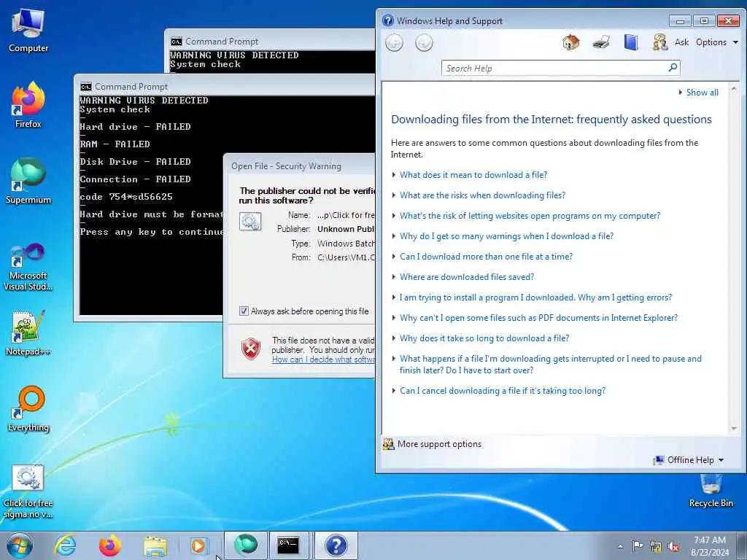Expand 'What does it mean to download a file?'

coord(473,175)
